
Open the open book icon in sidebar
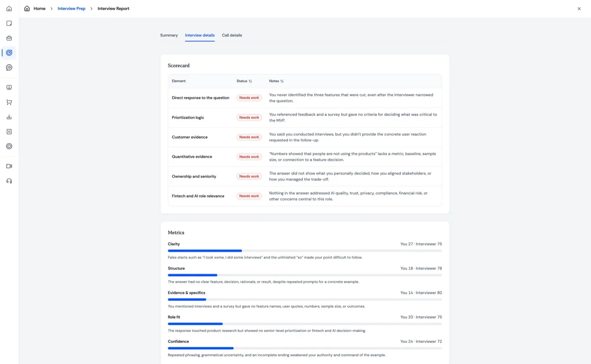pos(9,87)
